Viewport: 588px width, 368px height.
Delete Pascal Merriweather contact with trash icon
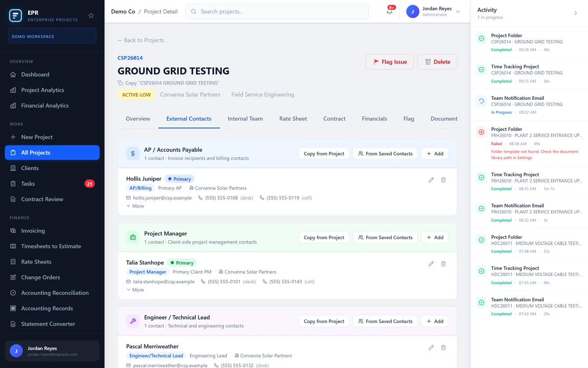coord(443,348)
